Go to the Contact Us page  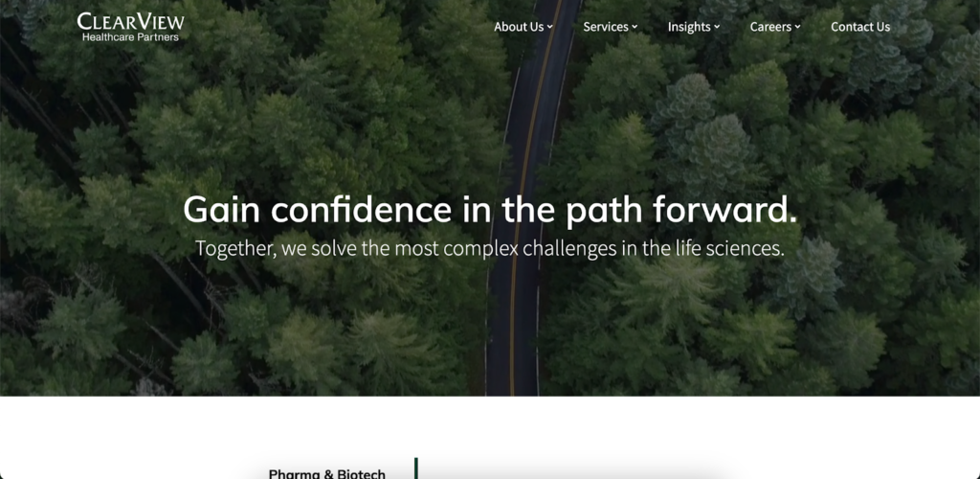click(860, 27)
